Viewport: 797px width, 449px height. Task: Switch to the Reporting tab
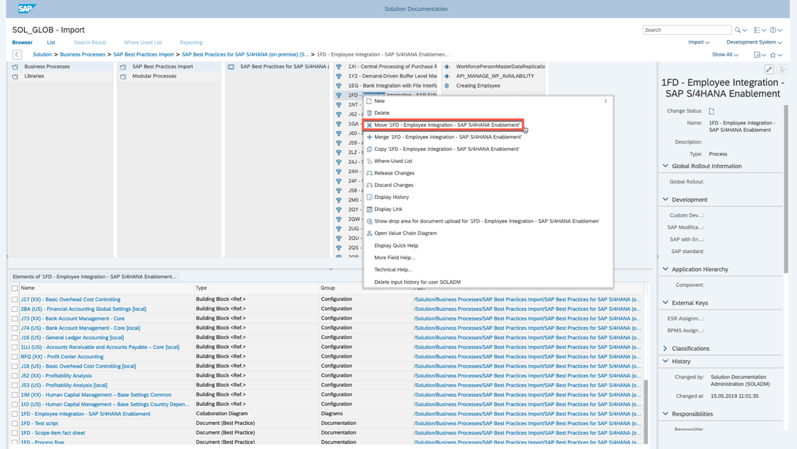191,42
